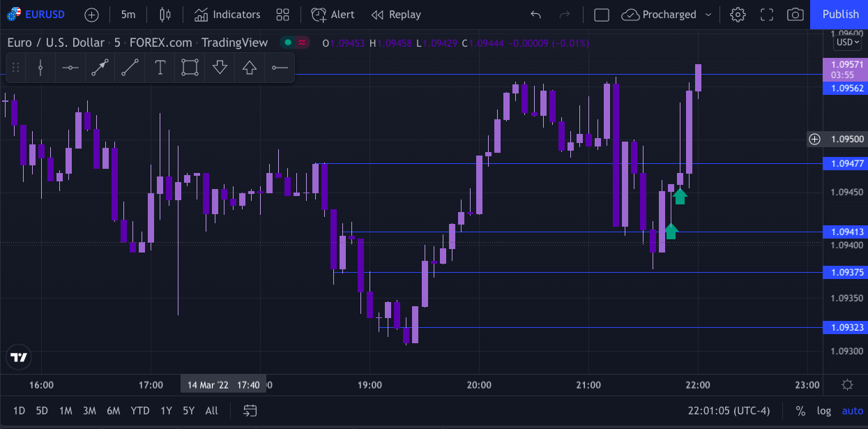Image resolution: width=868 pixels, height=429 pixels.
Task: Open chart settings gear
Action: (738, 15)
